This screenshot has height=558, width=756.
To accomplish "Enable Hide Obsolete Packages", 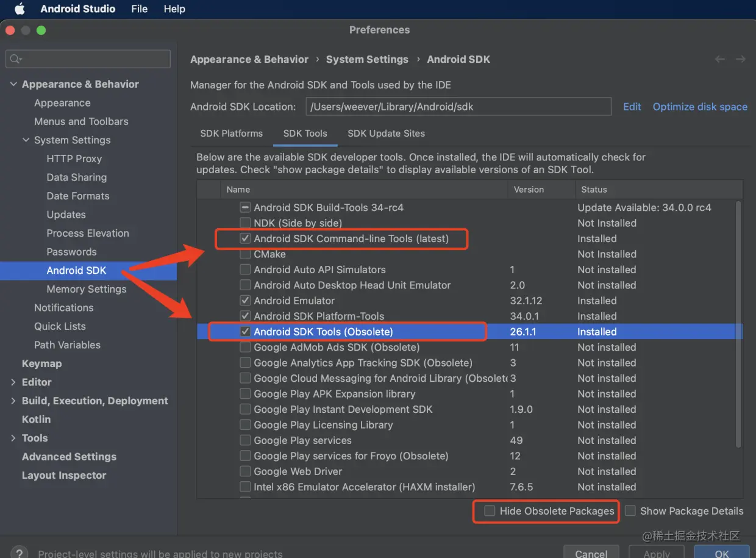I will [490, 511].
